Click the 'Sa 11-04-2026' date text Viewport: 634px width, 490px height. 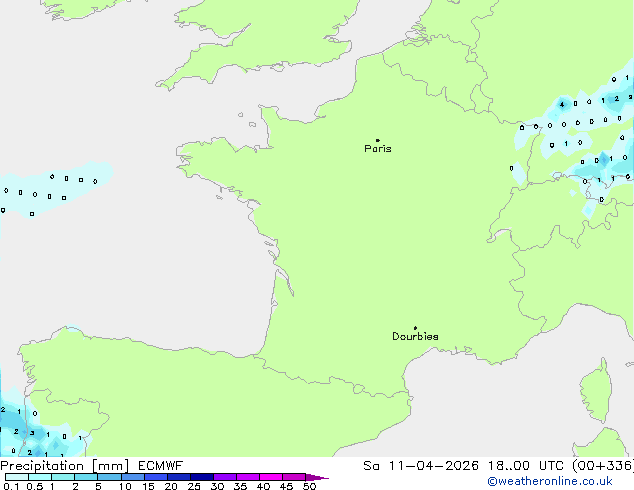point(421,466)
